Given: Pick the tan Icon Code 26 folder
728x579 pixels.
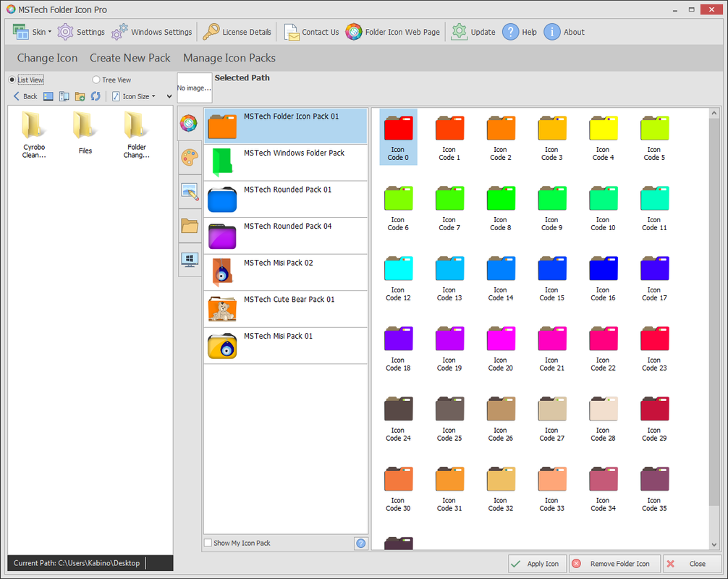Looking at the screenshot, I should 501,418.
